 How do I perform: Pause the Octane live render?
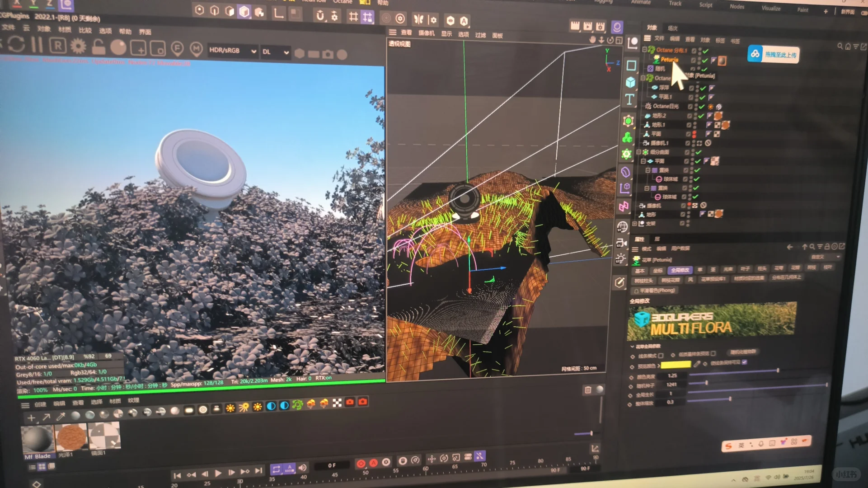point(37,45)
